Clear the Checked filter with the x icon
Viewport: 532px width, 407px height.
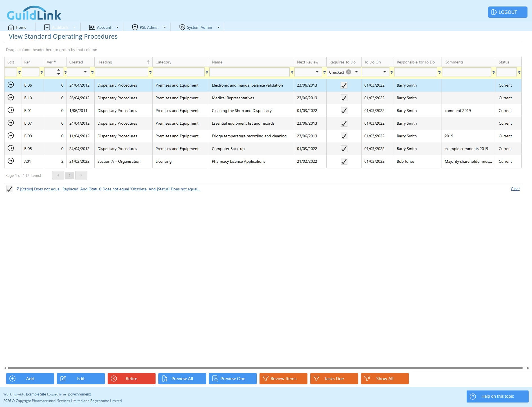(x=349, y=72)
